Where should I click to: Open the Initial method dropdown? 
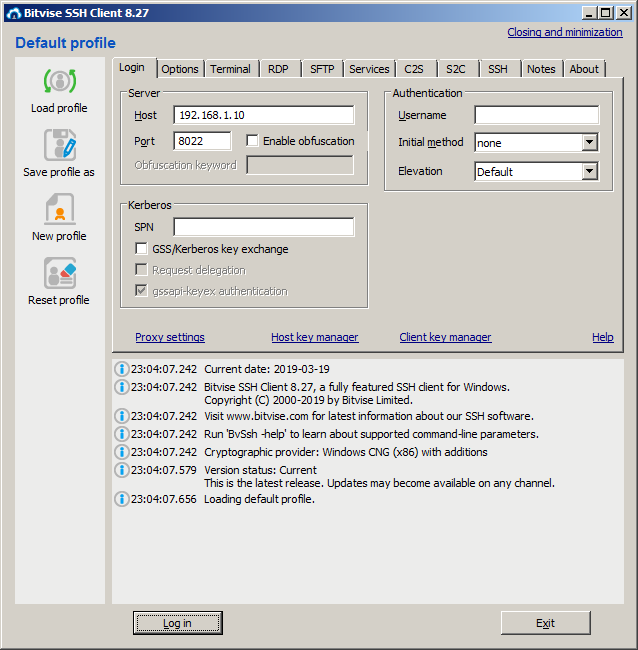(x=589, y=143)
